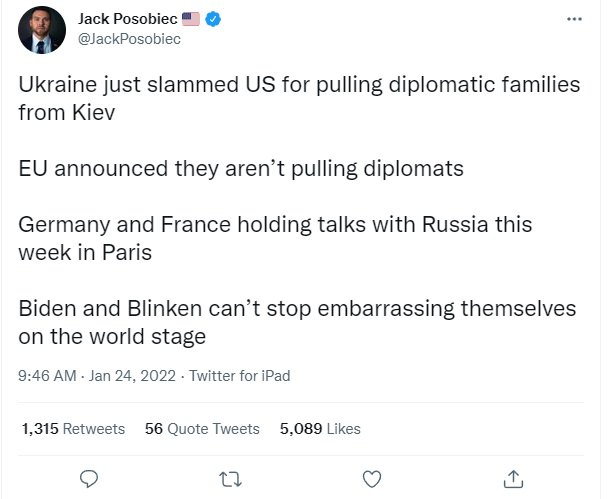Click the line about EU not pulling diplomats
Image resolution: width=607 pixels, height=499 pixels.
(x=241, y=169)
